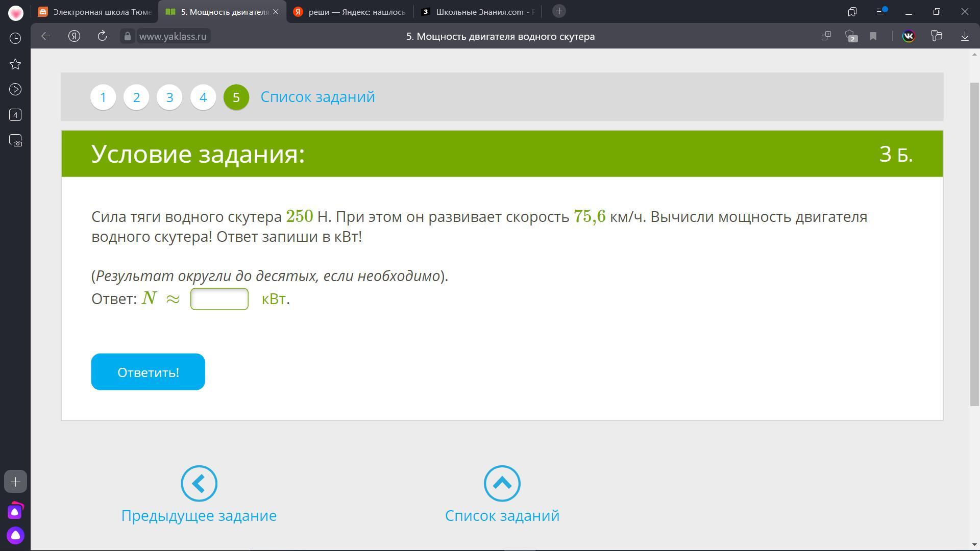This screenshot has height=551, width=980.
Task: Open the bookmarks star in sidebar
Action: coord(15,64)
